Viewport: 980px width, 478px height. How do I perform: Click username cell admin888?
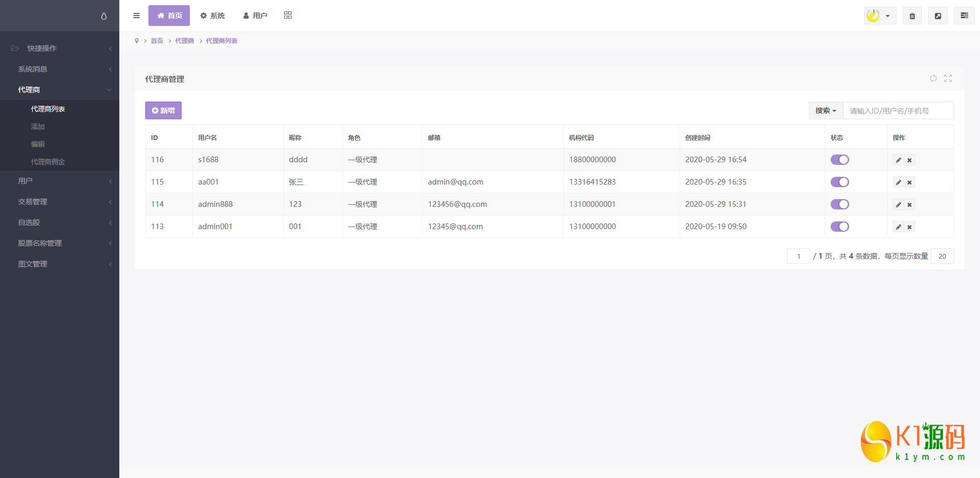(x=215, y=204)
